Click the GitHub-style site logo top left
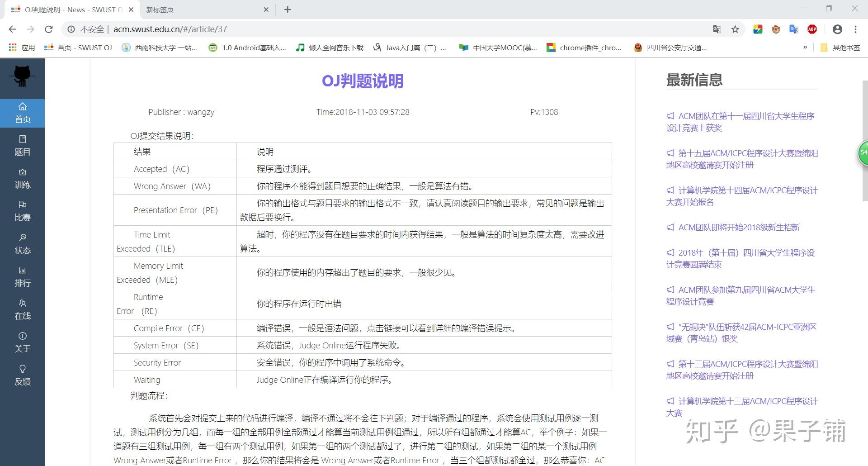The image size is (868, 466). [22, 77]
